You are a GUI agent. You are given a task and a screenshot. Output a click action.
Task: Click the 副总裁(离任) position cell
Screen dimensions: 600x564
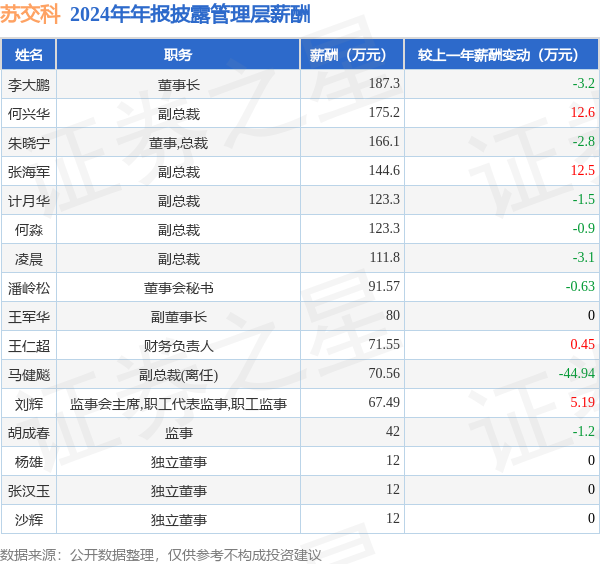pos(178,375)
